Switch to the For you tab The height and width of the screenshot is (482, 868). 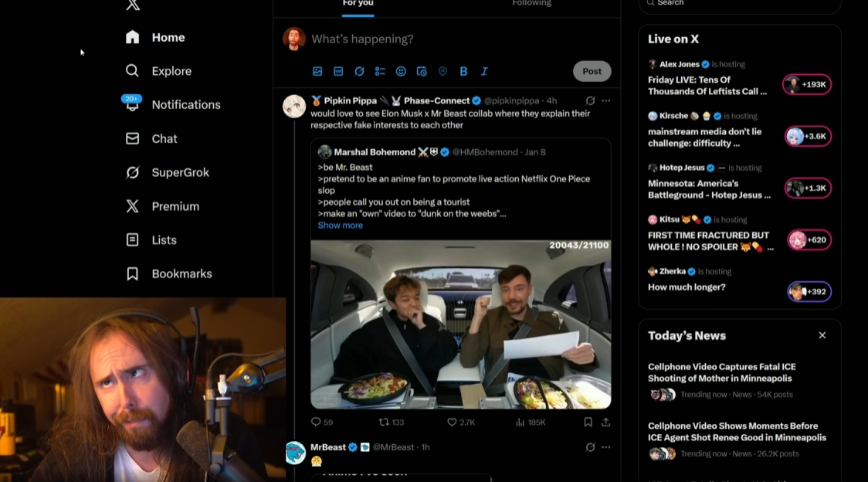(358, 4)
